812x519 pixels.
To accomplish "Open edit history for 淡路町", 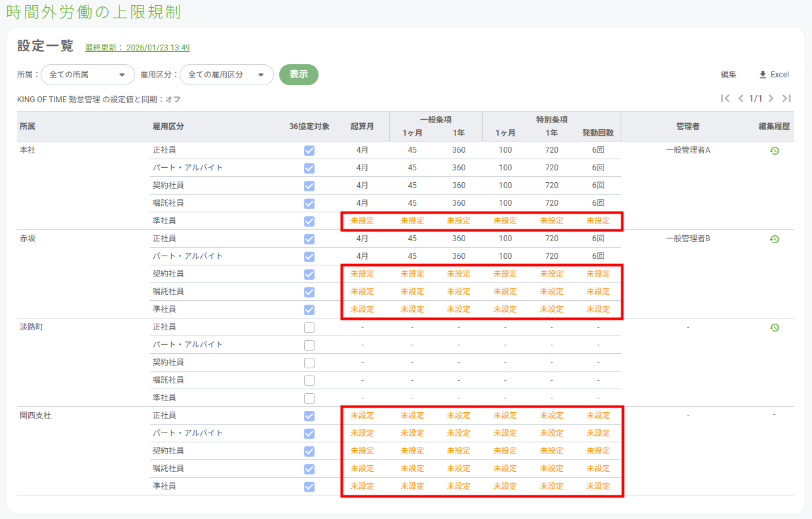I will point(774,328).
